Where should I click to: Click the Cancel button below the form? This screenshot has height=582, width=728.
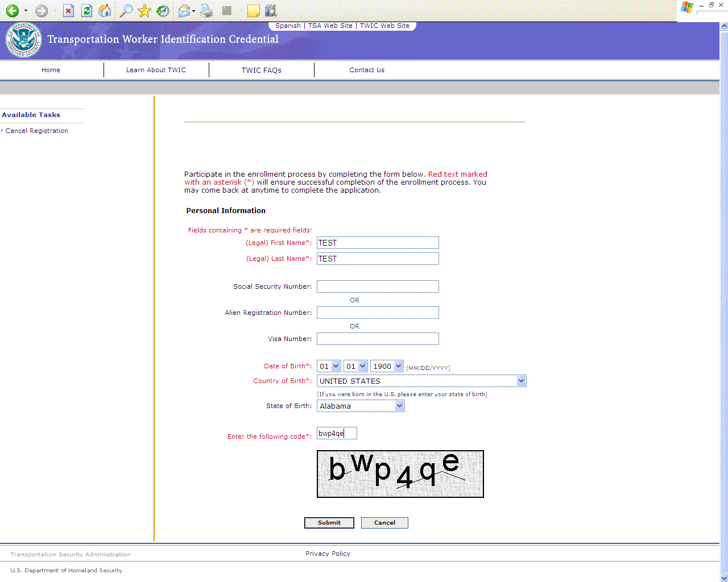coord(384,523)
